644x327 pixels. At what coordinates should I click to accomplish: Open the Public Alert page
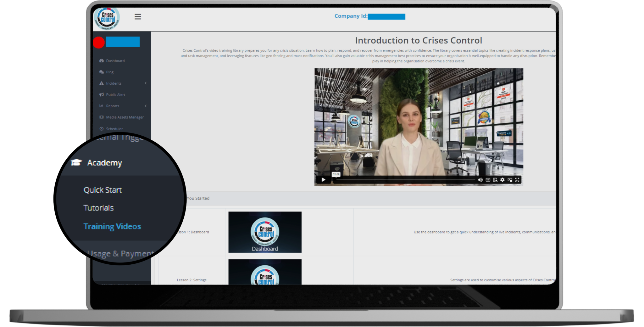click(x=115, y=95)
